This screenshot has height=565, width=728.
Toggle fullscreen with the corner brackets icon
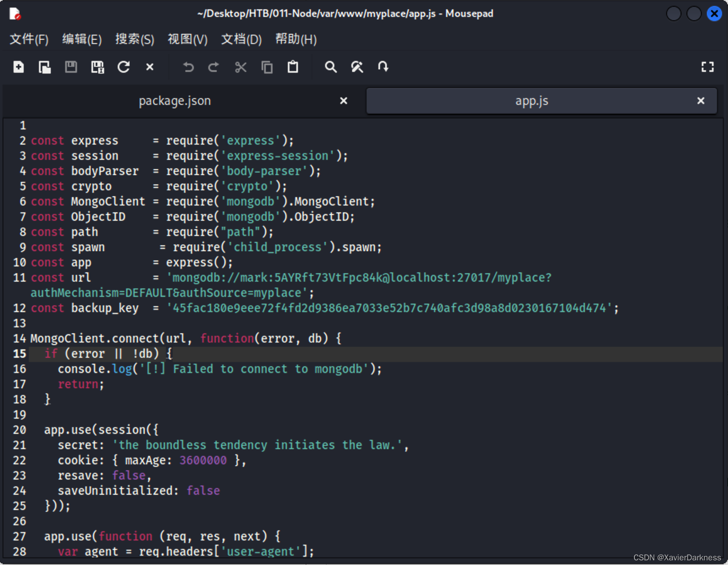[708, 67]
